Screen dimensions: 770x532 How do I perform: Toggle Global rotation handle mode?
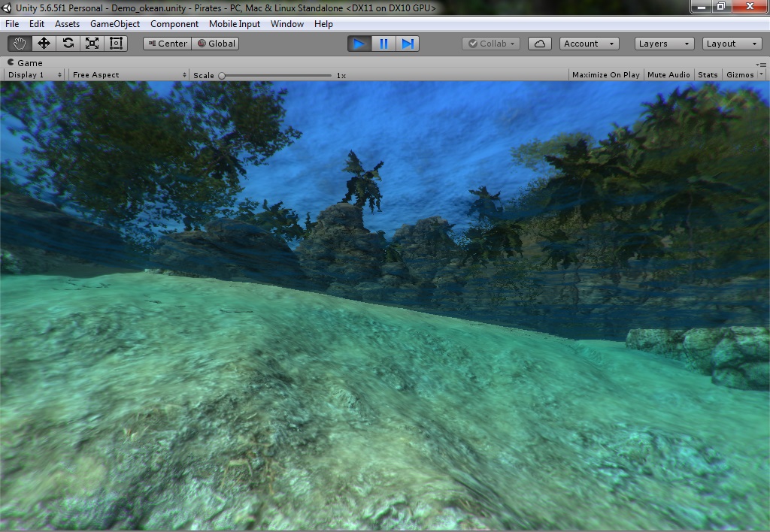pyautogui.click(x=216, y=44)
